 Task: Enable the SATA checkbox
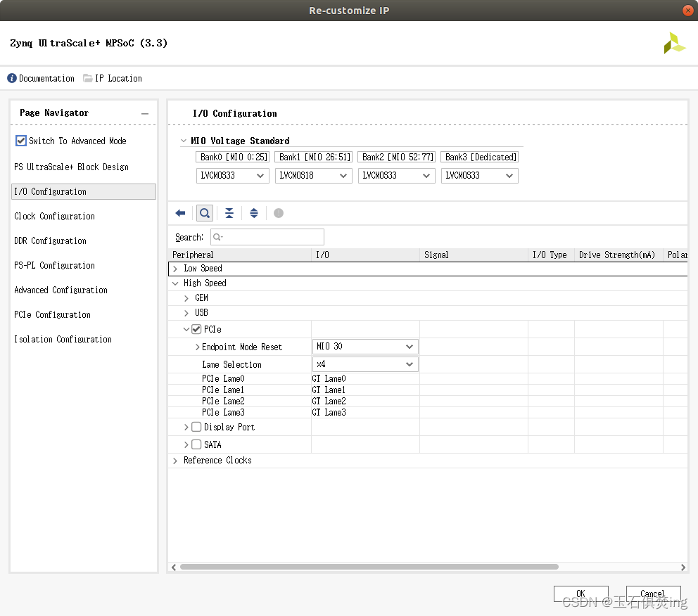coord(196,444)
